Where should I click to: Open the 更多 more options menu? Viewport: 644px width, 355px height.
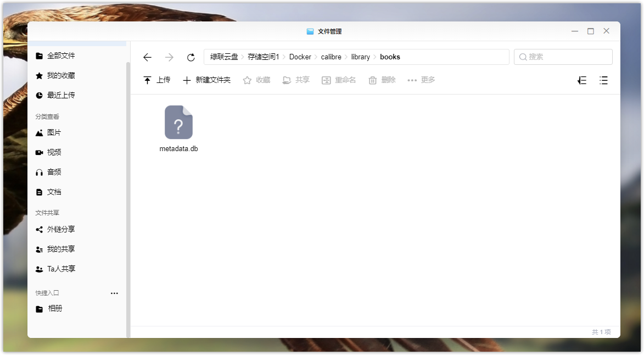point(421,80)
